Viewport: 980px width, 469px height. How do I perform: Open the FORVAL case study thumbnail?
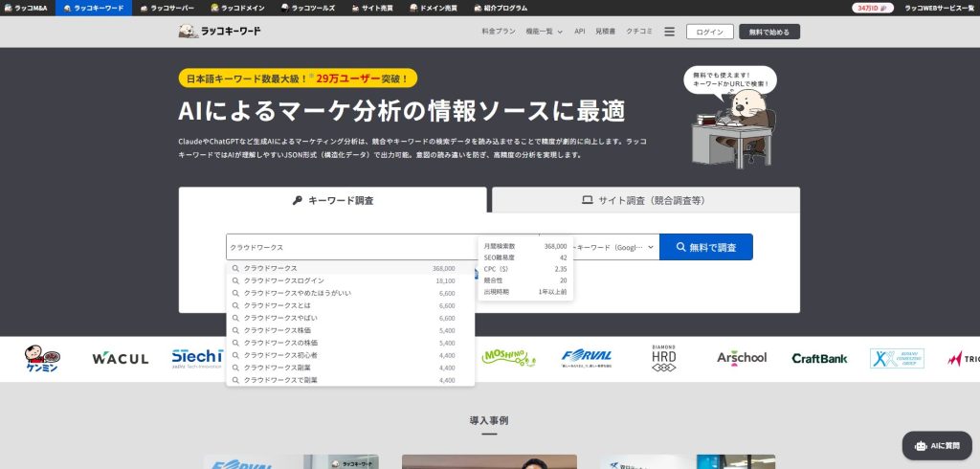291,461
